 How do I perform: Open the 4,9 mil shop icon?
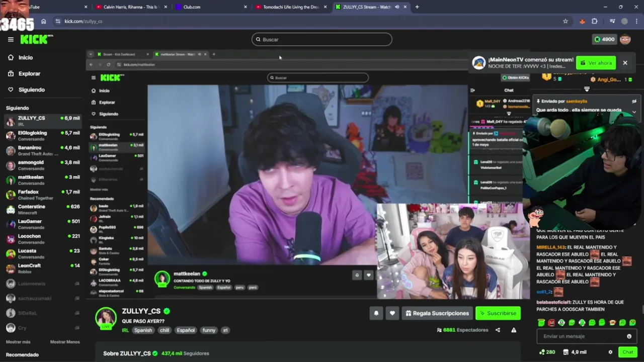coord(575,352)
